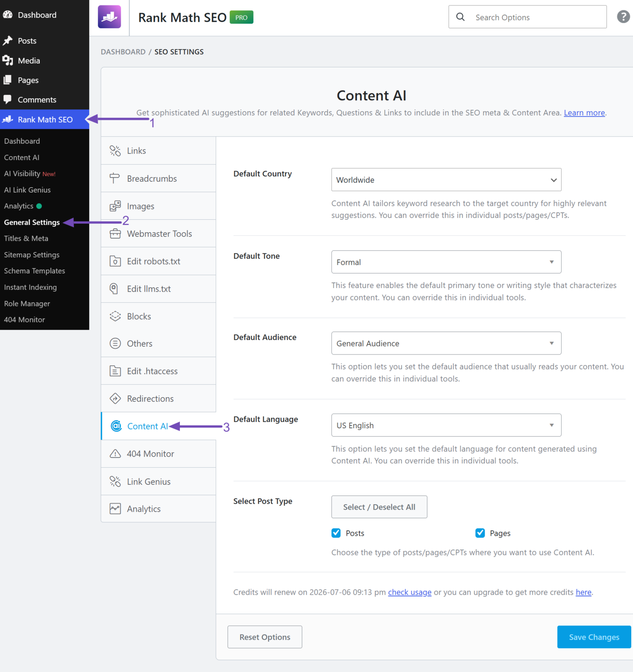Viewport: 633px width, 672px height.
Task: Select the Content AI tab label
Action: pyautogui.click(x=147, y=426)
